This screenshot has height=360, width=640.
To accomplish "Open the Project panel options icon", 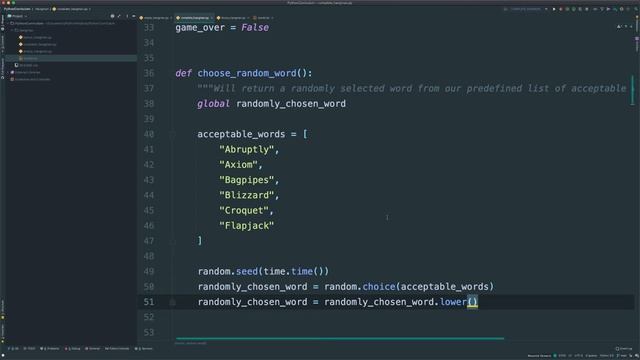I will pos(127,16).
